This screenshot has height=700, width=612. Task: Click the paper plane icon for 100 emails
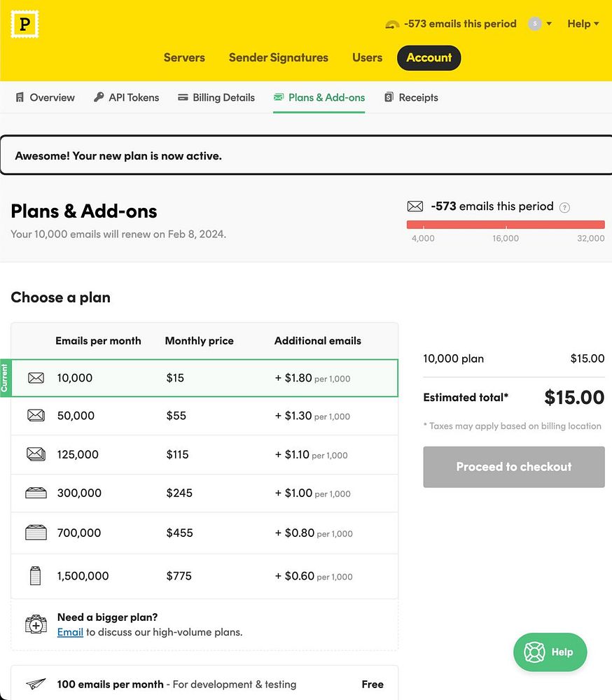click(36, 685)
